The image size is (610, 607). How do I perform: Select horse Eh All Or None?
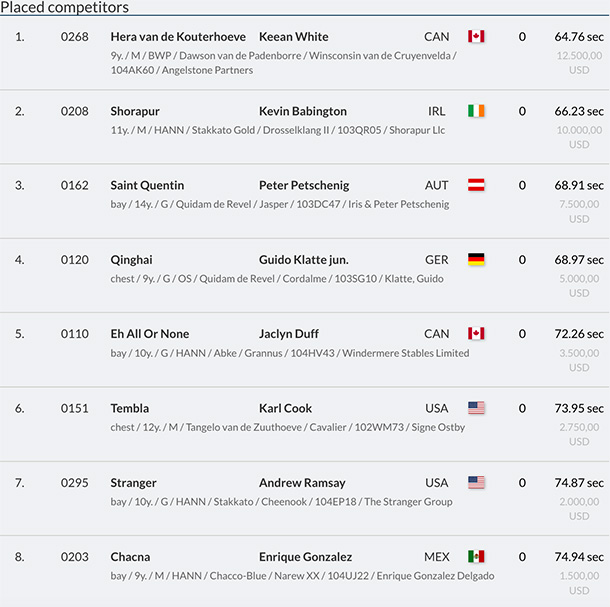(150, 333)
